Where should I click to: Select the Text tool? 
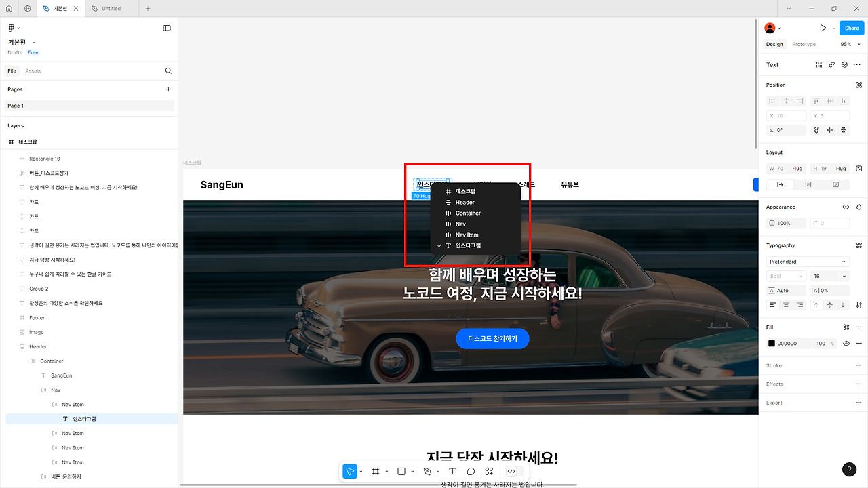(452, 471)
